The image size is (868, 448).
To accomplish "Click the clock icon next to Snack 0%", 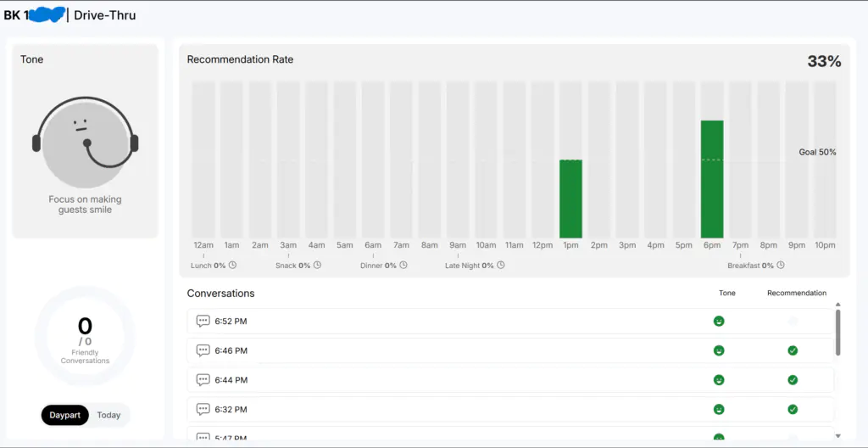I will coord(317,266).
